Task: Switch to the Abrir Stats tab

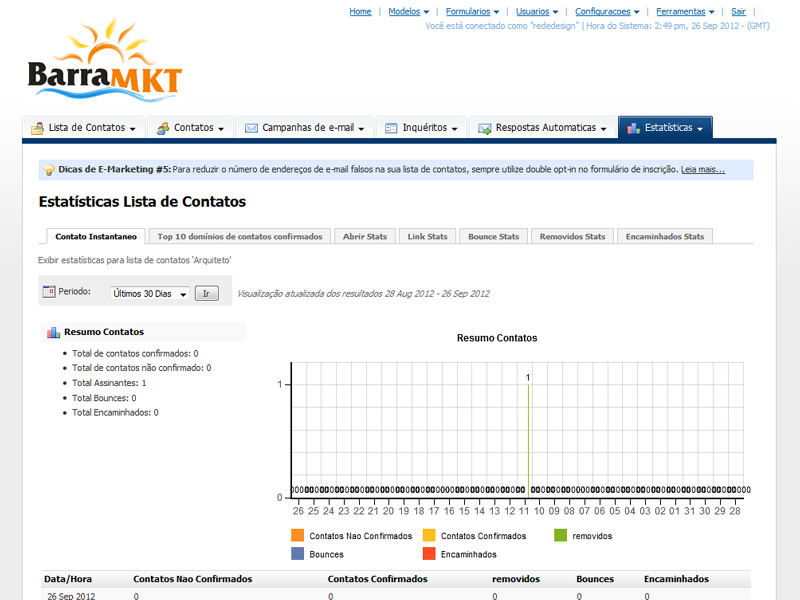Action: click(365, 236)
